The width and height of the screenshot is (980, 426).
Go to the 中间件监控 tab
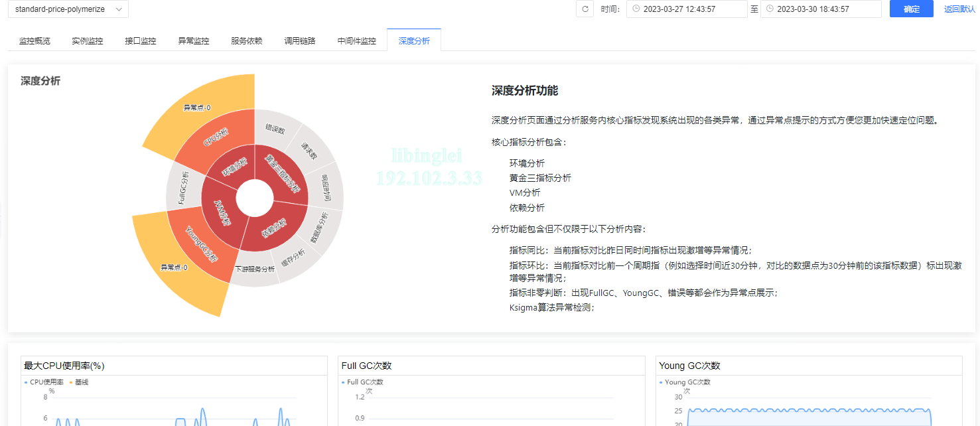click(357, 41)
